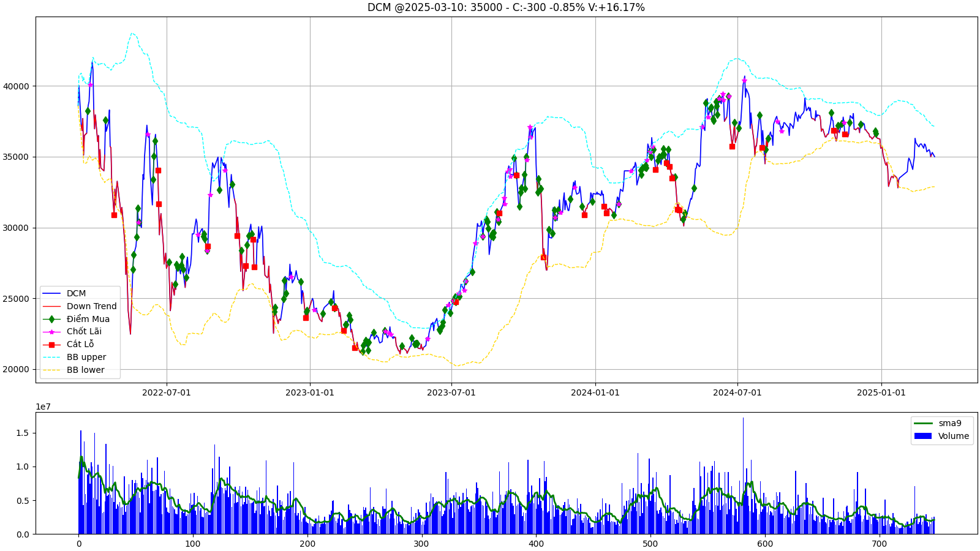
Task: Click the 0.0 volume axis label
Action: click(23, 534)
